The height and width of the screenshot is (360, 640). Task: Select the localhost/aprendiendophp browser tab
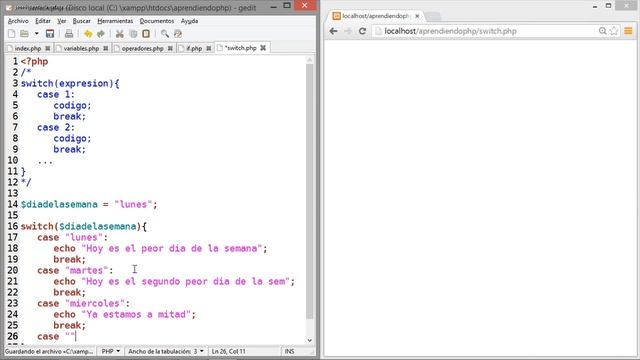click(376, 16)
